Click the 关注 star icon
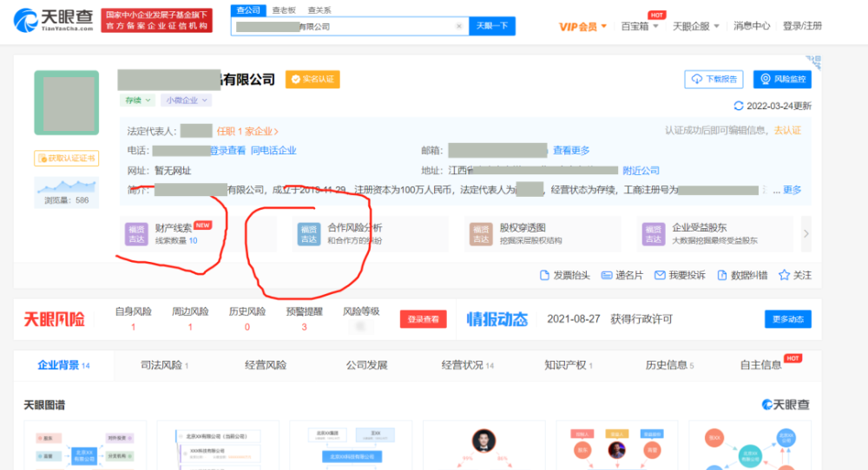Screen dimensions: 868x470 point(784,276)
